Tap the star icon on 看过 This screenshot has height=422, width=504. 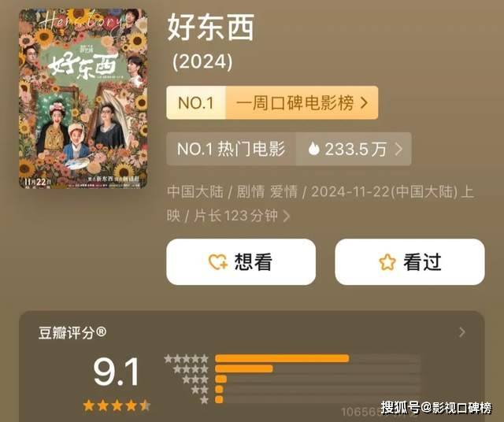(x=387, y=262)
